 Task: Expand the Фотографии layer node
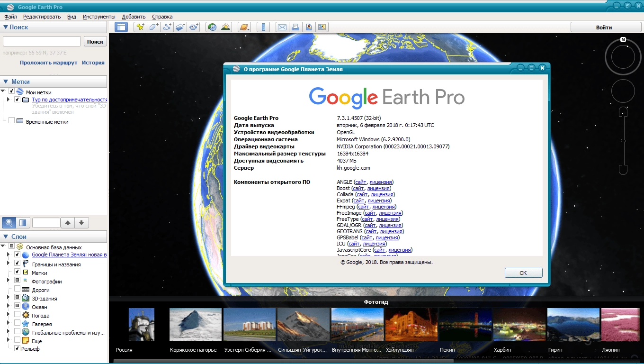8,281
